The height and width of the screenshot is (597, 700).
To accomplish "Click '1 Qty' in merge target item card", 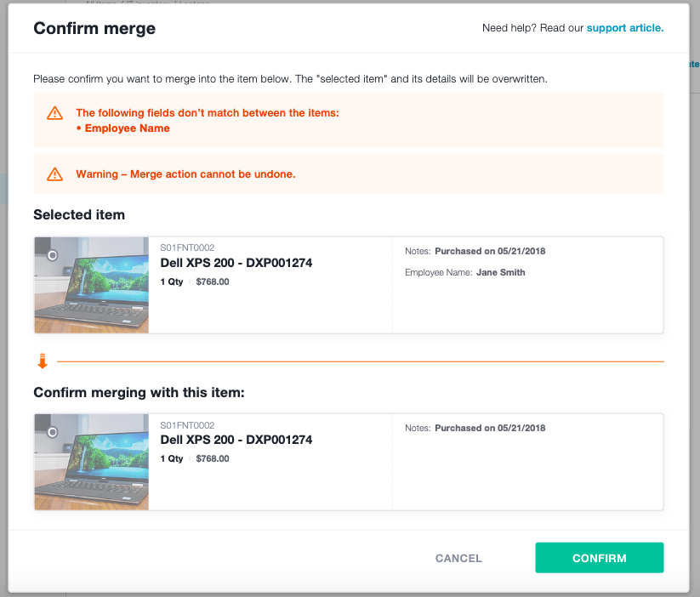I will click(x=172, y=458).
